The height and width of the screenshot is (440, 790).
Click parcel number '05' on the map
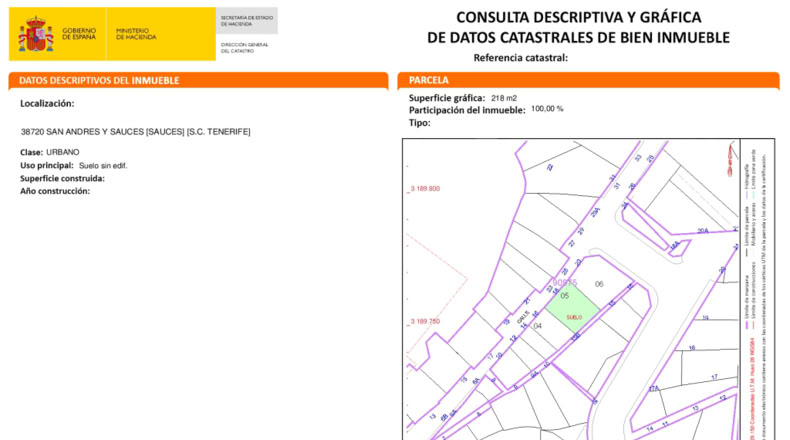pos(564,296)
